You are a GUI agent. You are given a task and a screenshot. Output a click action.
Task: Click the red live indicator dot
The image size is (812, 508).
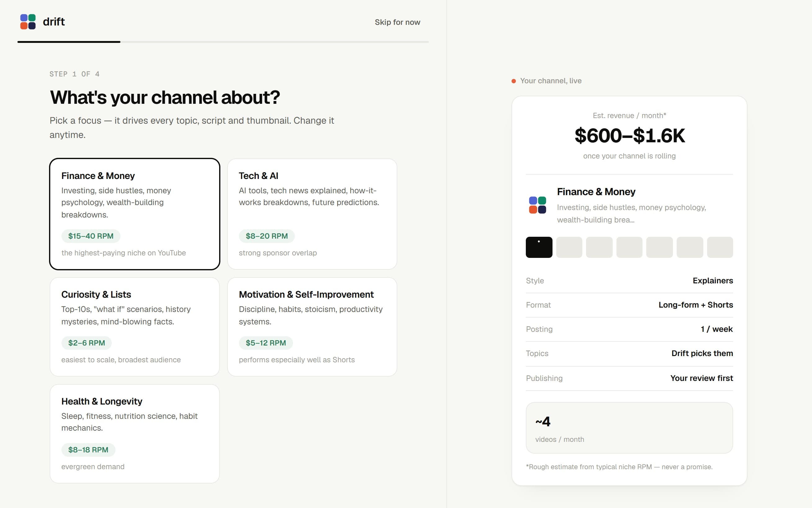coord(513,81)
